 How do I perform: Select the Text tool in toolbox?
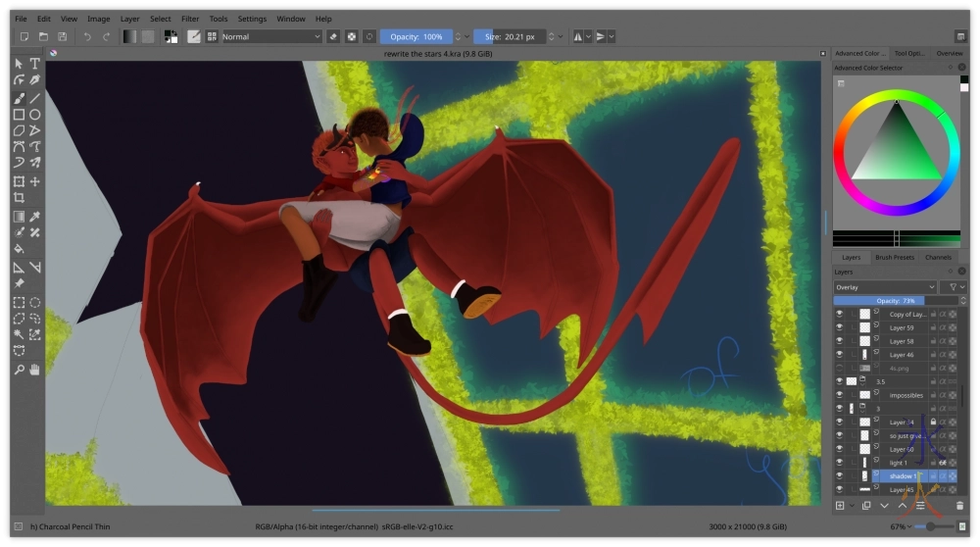coord(35,64)
